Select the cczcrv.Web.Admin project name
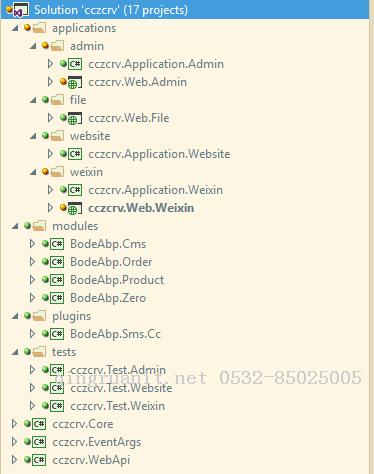 [x=137, y=82]
